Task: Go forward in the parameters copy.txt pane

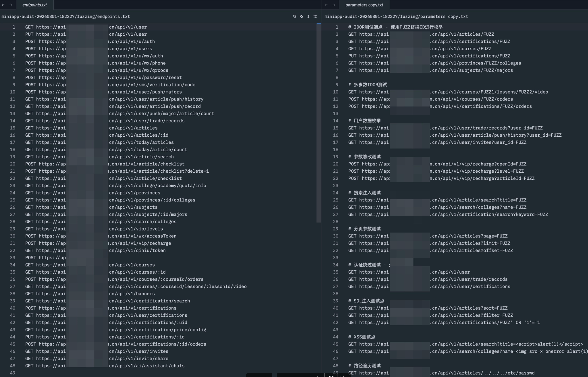Action: point(334,5)
